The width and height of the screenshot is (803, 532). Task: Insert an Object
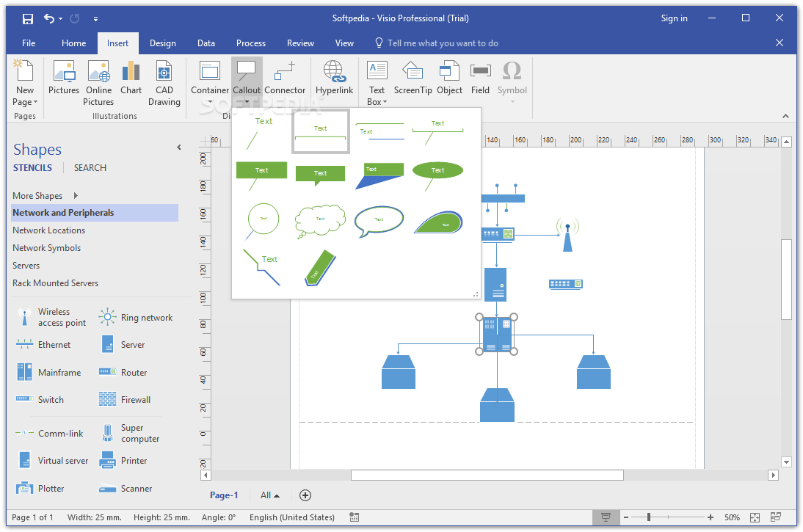pyautogui.click(x=450, y=77)
